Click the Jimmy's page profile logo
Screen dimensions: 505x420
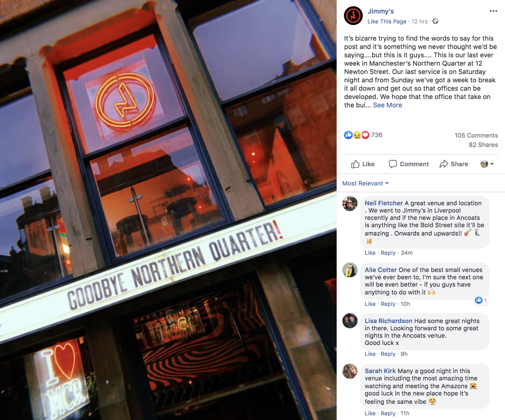[353, 15]
